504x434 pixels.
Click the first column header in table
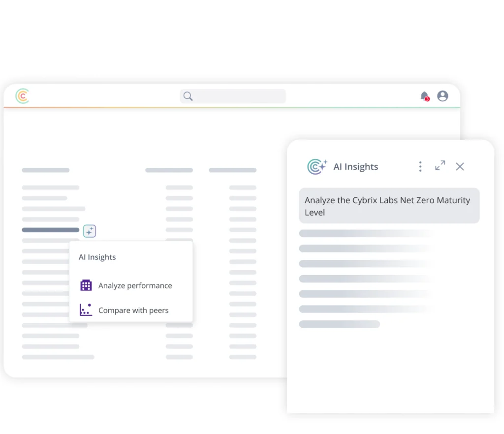(x=45, y=170)
